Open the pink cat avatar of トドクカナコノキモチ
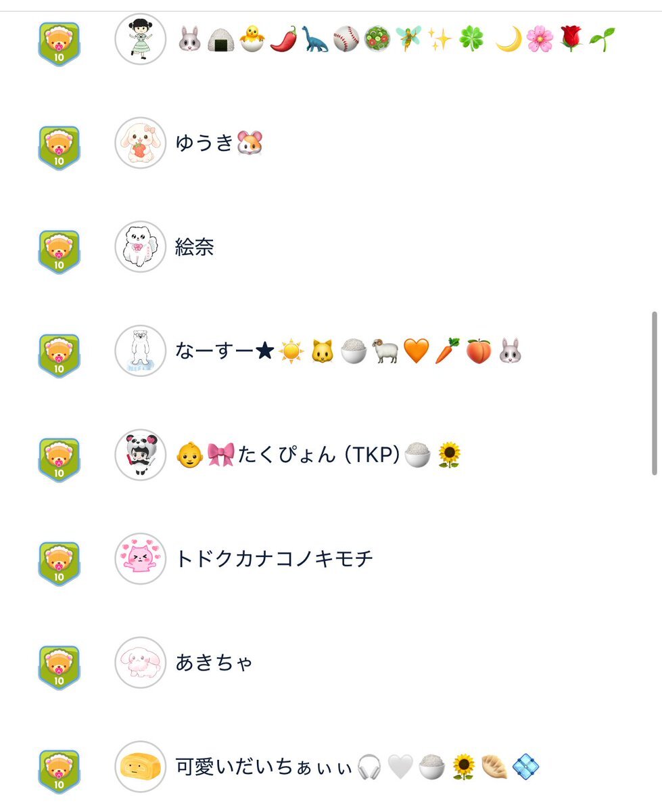Viewport: 662px width, 812px height. [140, 559]
